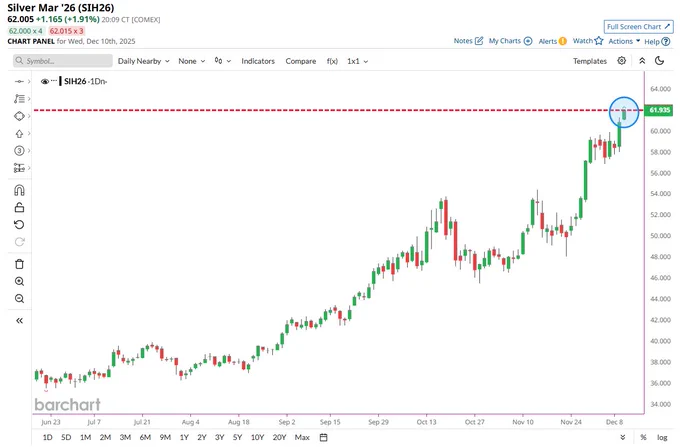The height and width of the screenshot is (447, 680).
Task: Choose the up arrow marker tool
Action: pos(19,134)
